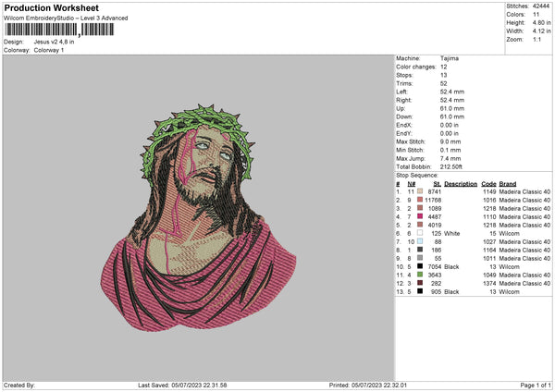Click the 'Description' column header
Screen dimensions: 555x392
coord(461,184)
